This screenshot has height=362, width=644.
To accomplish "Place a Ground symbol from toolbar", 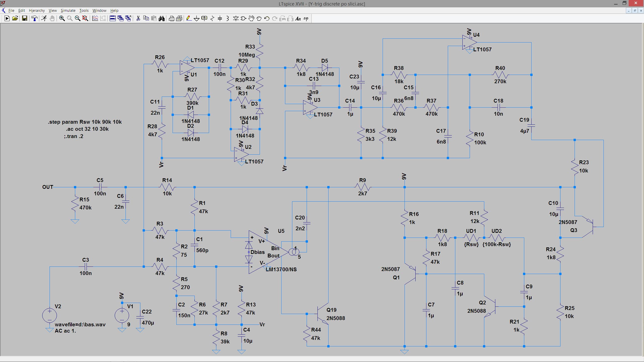I will (x=197, y=18).
